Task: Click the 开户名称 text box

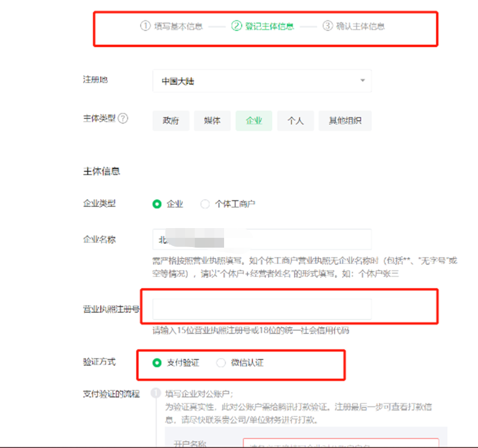Action: 341,443
